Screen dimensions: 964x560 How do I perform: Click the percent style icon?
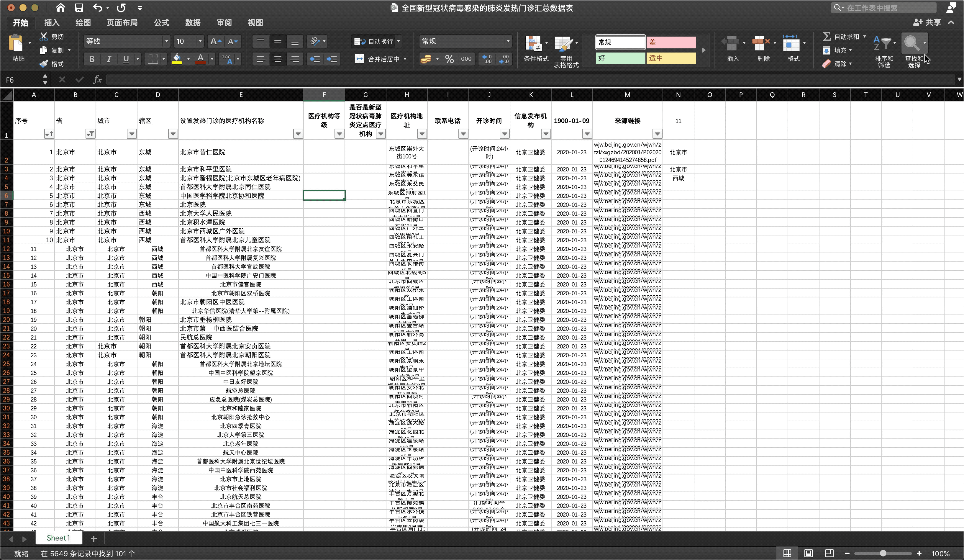pyautogui.click(x=450, y=59)
